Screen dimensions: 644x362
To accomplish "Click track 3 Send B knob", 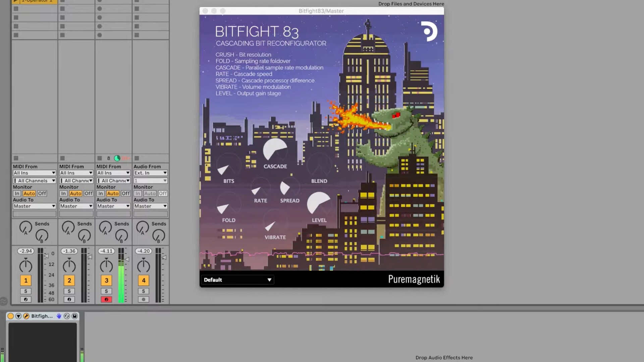I will [x=121, y=236].
